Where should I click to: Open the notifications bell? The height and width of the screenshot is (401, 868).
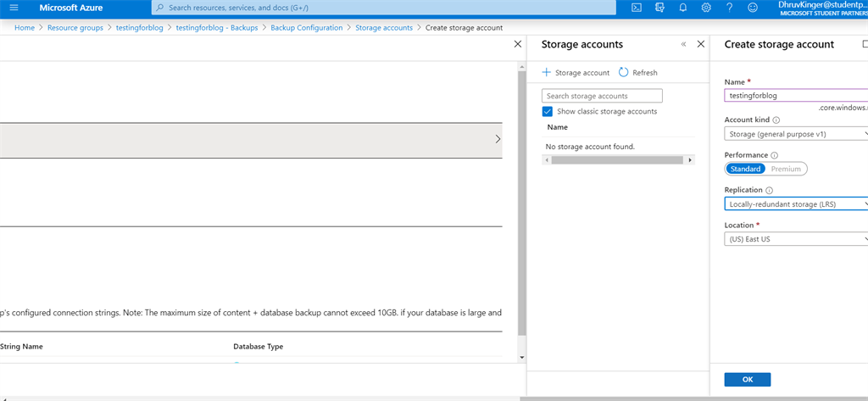pyautogui.click(x=683, y=8)
